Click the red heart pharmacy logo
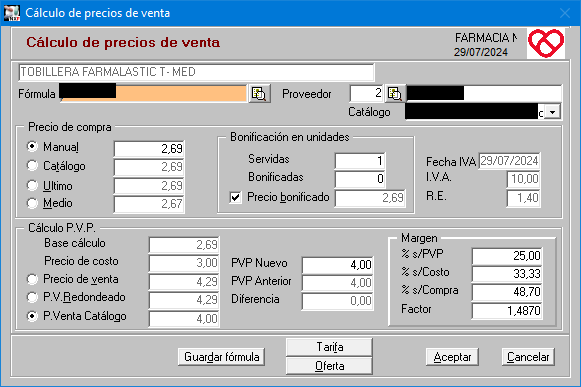The width and height of the screenshot is (581, 387). [546, 43]
